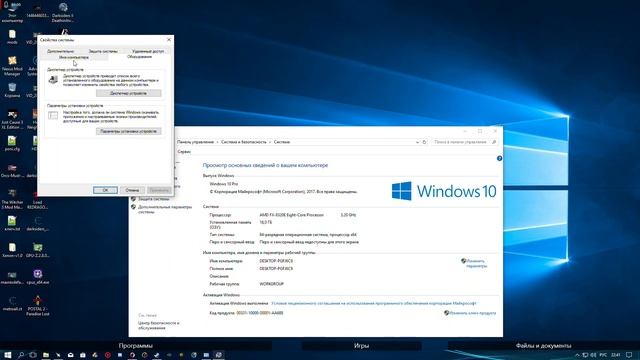Open the pers.cfg file icon
This screenshot has height=360, width=640.
click(12, 143)
